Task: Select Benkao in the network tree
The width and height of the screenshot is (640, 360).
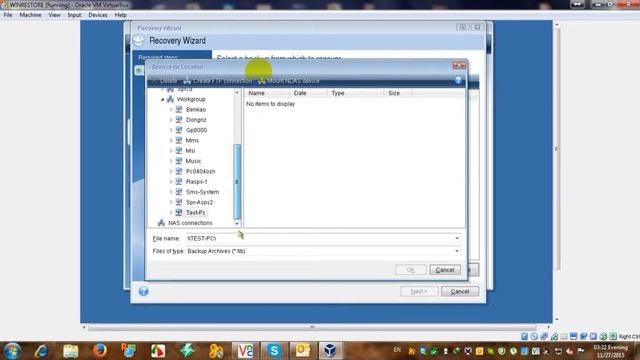Action: 196,110
